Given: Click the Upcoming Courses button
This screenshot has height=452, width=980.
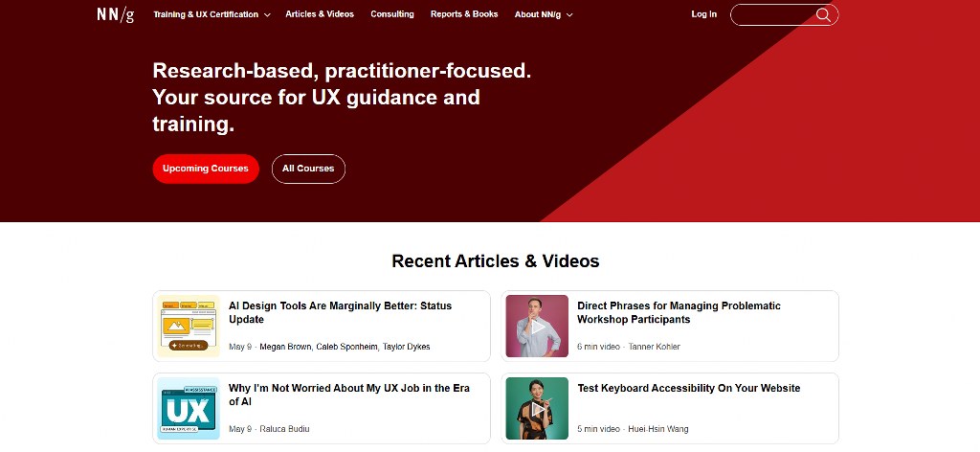Looking at the screenshot, I should coord(206,169).
